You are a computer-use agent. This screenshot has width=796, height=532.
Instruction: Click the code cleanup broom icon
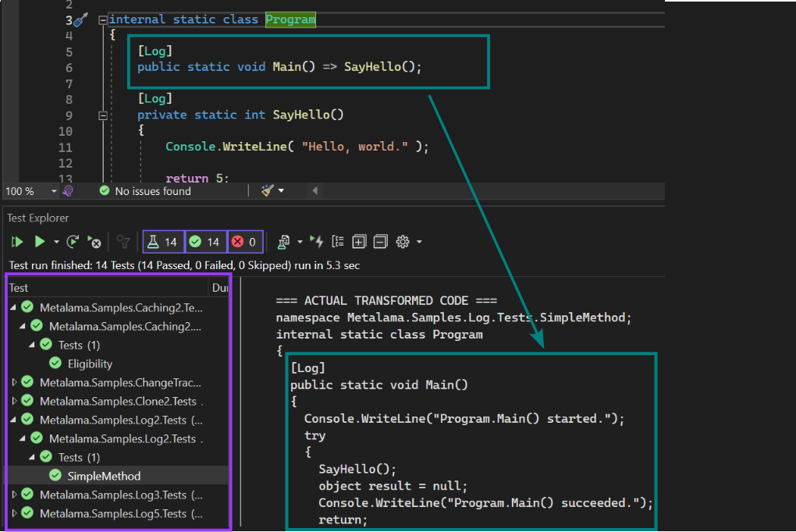pyautogui.click(x=267, y=191)
